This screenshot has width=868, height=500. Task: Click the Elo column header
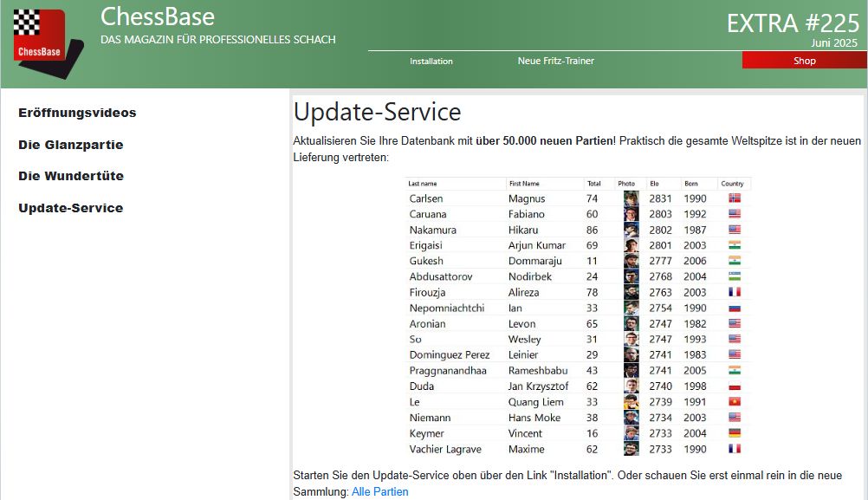tap(654, 184)
